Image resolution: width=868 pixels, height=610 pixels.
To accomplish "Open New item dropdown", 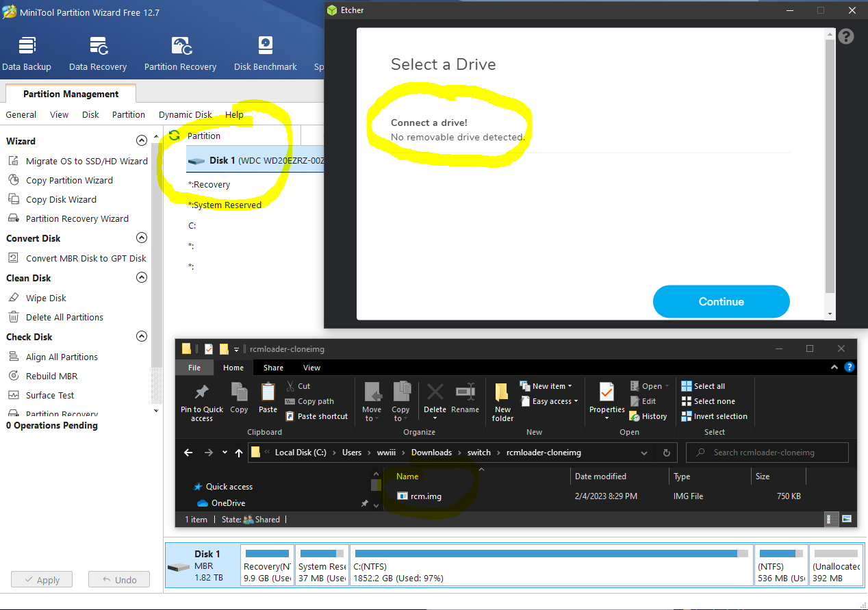I will pos(546,386).
